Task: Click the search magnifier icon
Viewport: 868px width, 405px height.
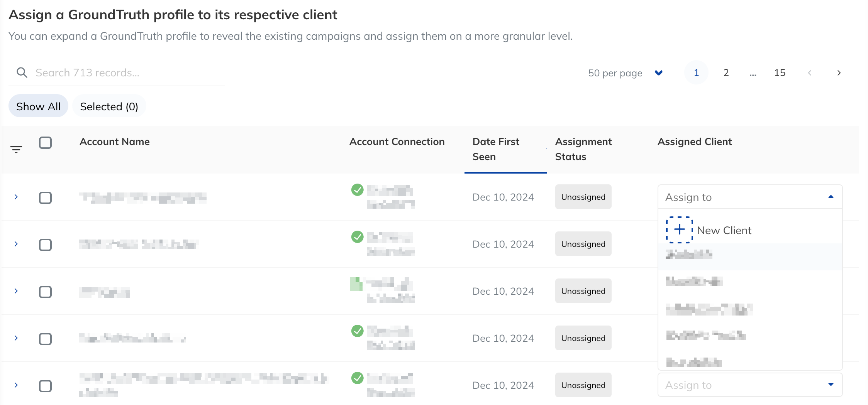Action: (x=22, y=73)
